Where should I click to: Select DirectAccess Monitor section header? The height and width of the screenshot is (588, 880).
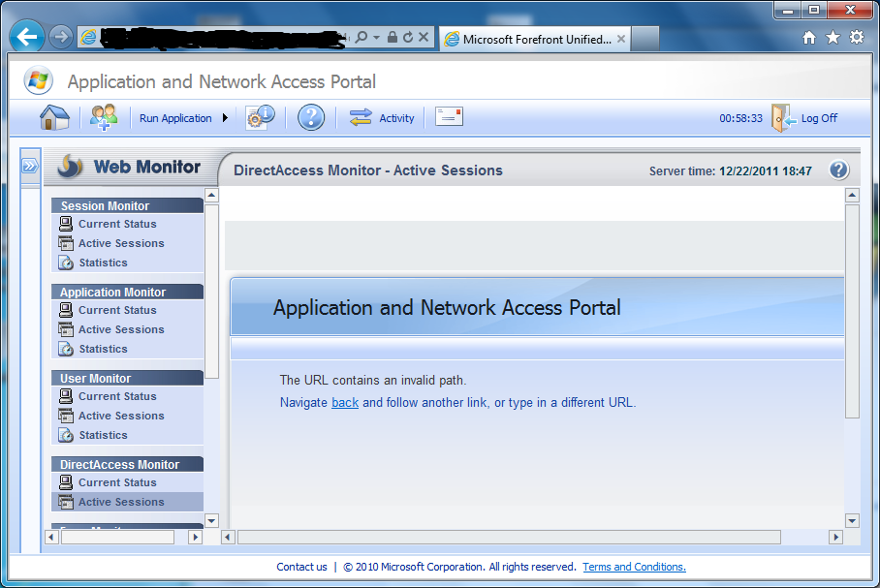coord(127,465)
